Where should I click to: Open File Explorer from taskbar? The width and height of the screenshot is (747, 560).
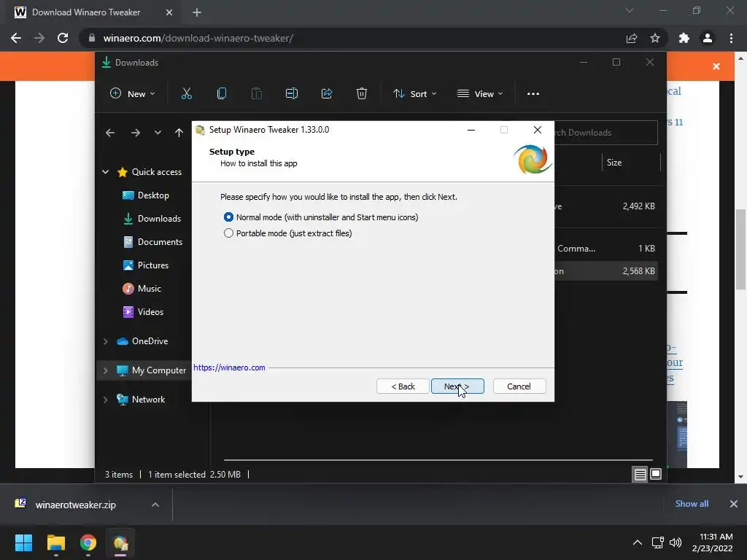tap(55, 542)
